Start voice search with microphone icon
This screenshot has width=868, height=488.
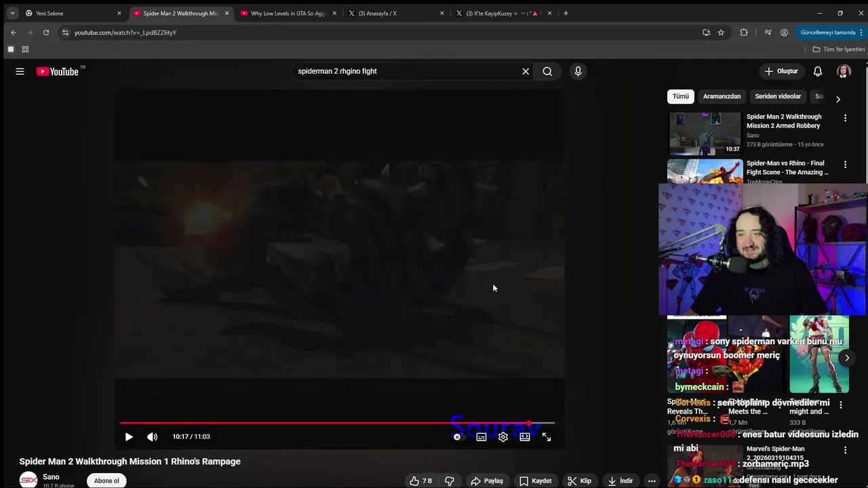(x=578, y=71)
